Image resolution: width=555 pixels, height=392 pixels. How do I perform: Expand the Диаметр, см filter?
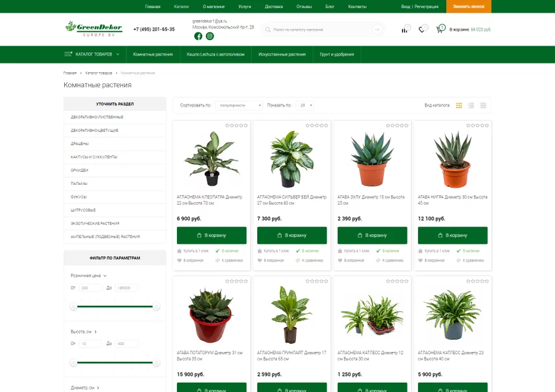coord(85,388)
